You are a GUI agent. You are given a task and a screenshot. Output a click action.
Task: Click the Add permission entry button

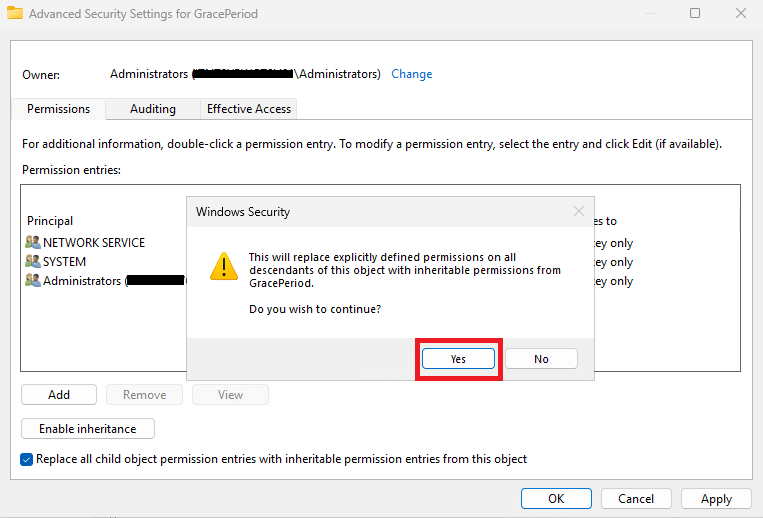[x=59, y=395]
